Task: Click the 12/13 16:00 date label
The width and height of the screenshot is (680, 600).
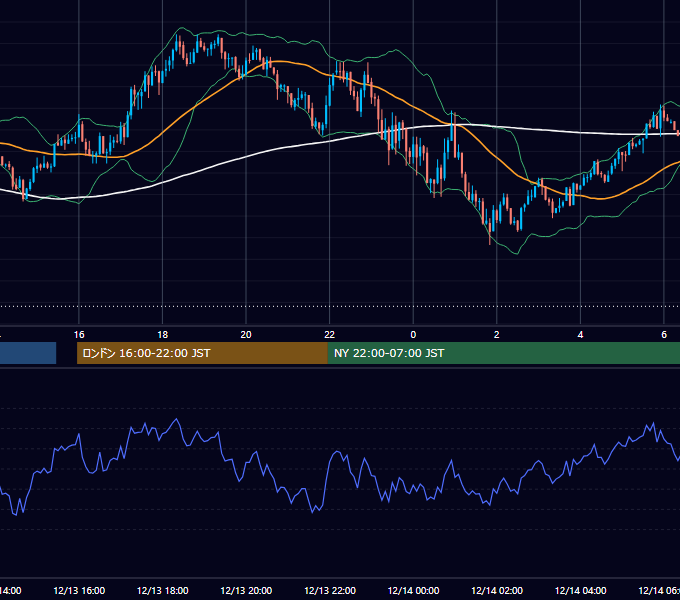Action: click(x=79, y=590)
